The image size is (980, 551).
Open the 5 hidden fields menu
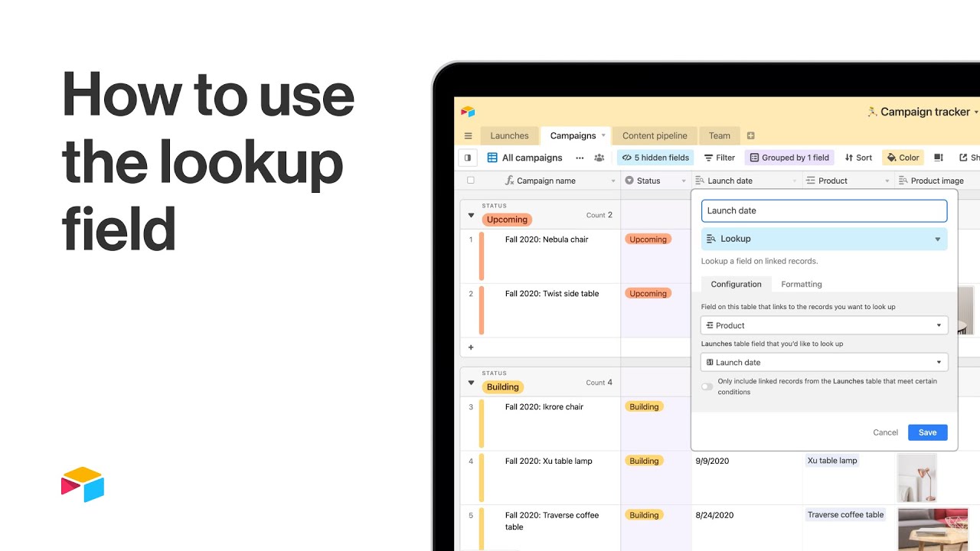[x=655, y=158]
